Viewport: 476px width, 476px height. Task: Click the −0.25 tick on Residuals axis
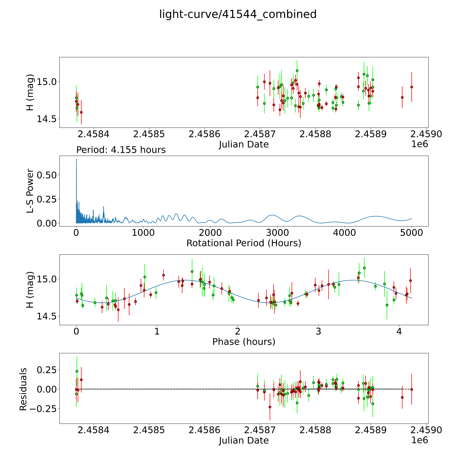coord(43,409)
